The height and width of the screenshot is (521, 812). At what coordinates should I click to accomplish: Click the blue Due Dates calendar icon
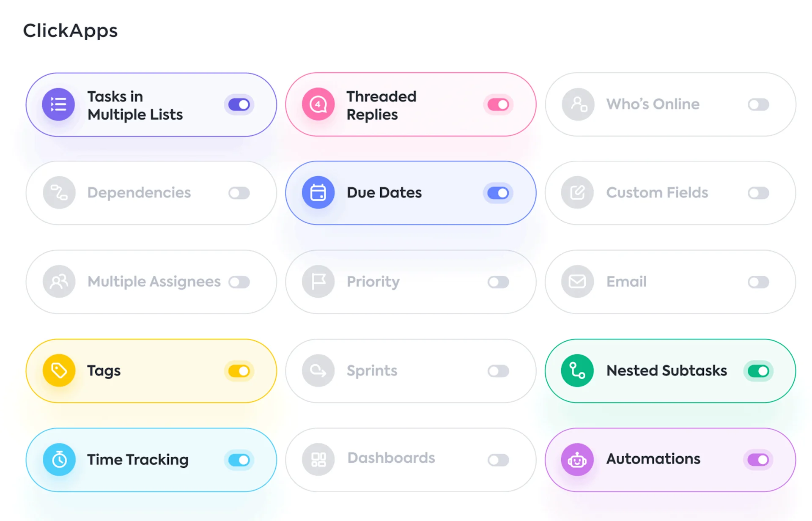(x=318, y=193)
